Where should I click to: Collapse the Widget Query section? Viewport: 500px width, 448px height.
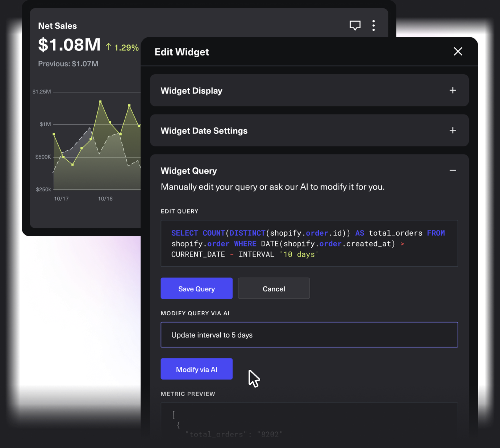tap(453, 170)
